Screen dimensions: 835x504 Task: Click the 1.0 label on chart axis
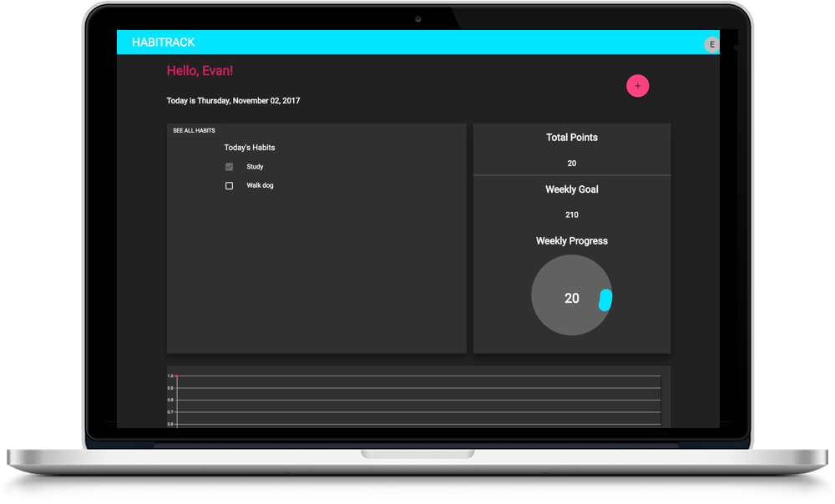[x=170, y=376]
